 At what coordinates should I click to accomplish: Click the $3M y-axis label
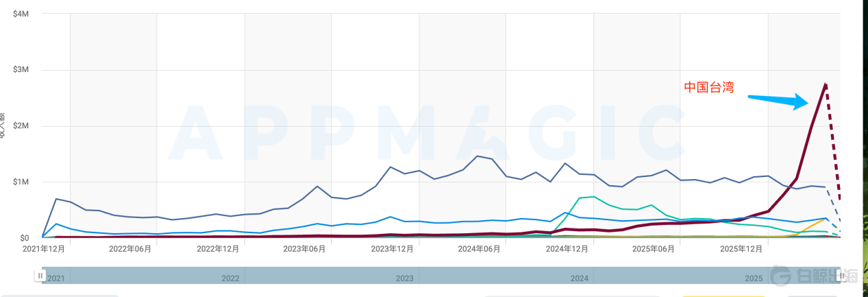click(20, 70)
